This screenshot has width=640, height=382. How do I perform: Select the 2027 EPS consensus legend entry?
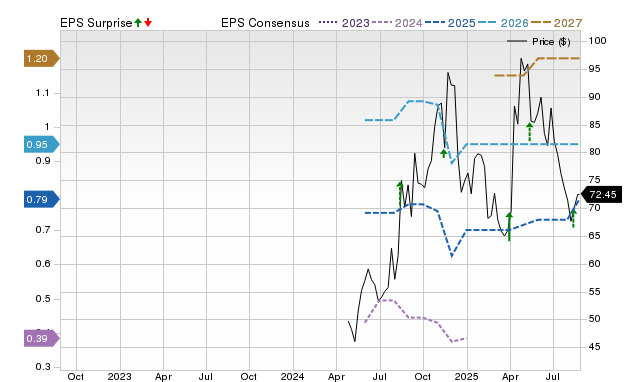pyautogui.click(x=556, y=23)
